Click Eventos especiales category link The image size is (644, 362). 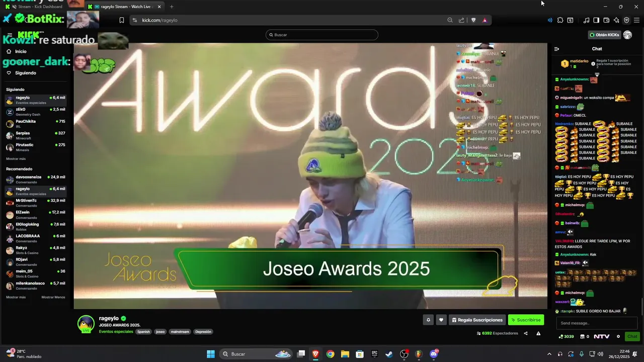pos(116,332)
